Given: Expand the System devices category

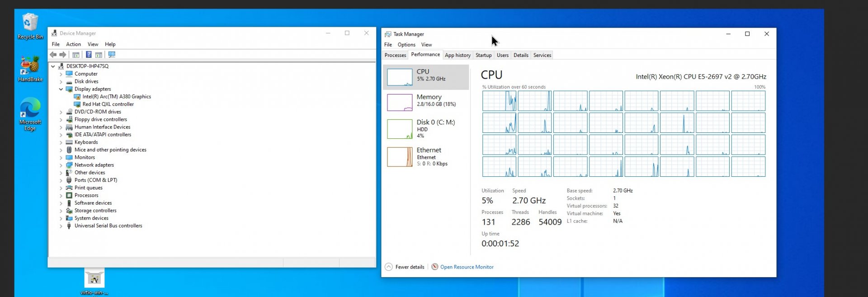Looking at the screenshot, I should point(61,218).
